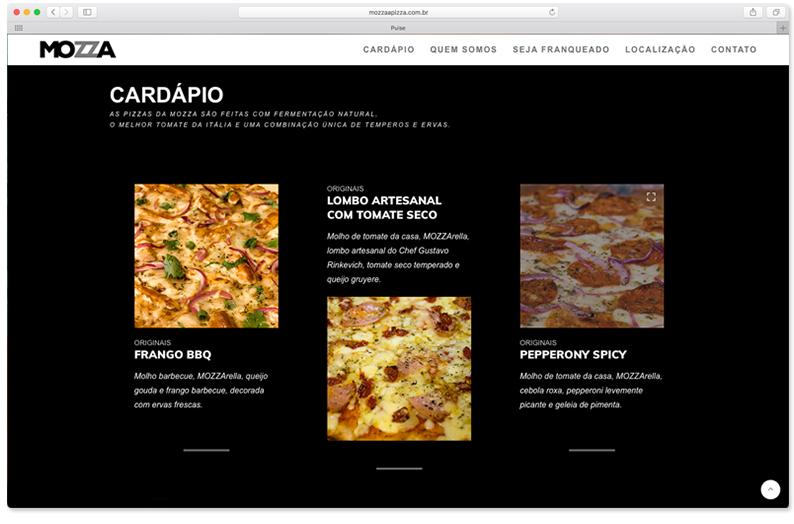This screenshot has width=794, height=524.
Task: Go back using Safari's back arrow
Action: (53, 12)
